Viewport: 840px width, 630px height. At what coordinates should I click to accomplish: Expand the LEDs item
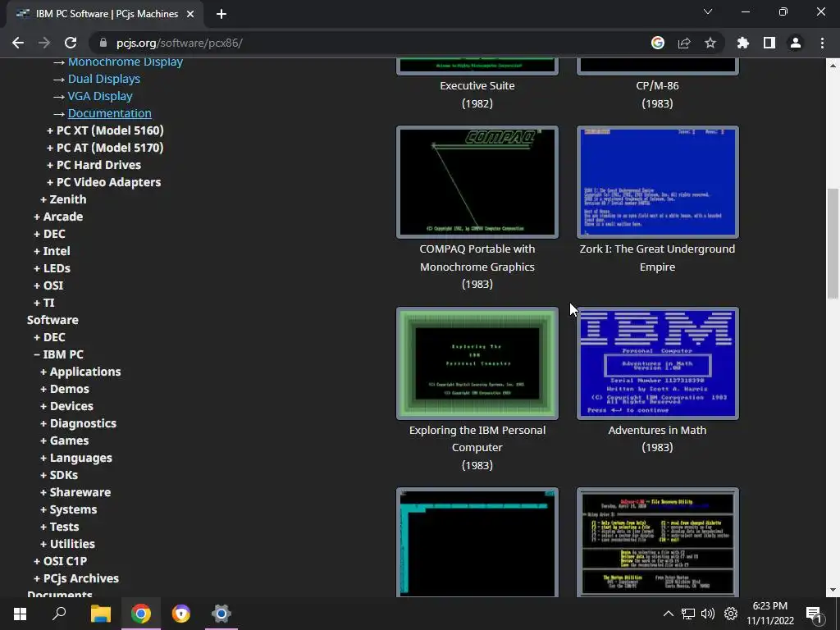(x=52, y=268)
